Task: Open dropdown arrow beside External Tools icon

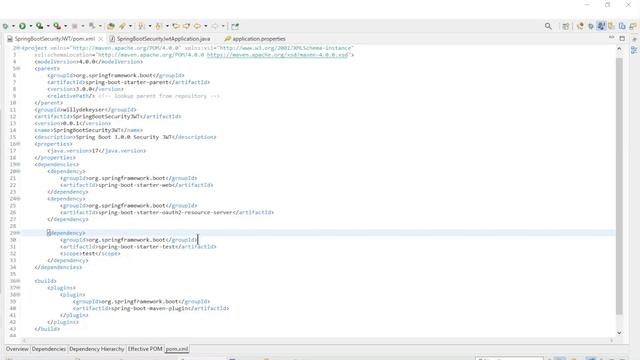Action: (x=66, y=26)
